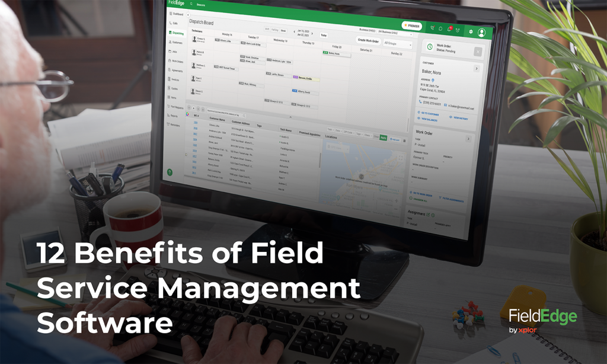The image size is (607, 364).
Task: Click the phone dialer icon in the top bar
Action: (433, 28)
